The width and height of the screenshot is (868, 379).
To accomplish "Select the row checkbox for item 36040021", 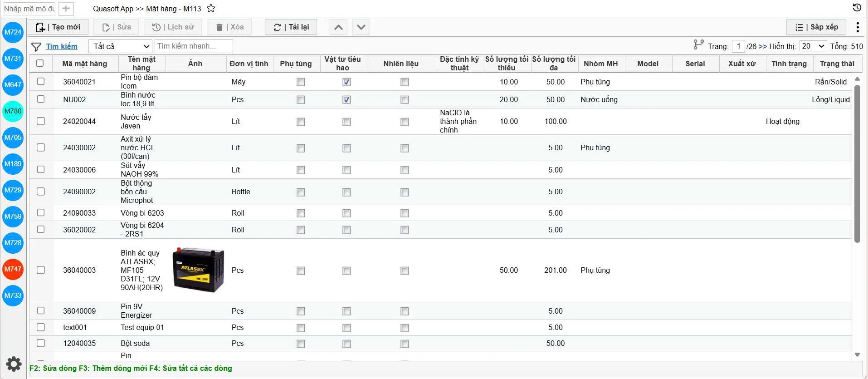I will 41,81.
